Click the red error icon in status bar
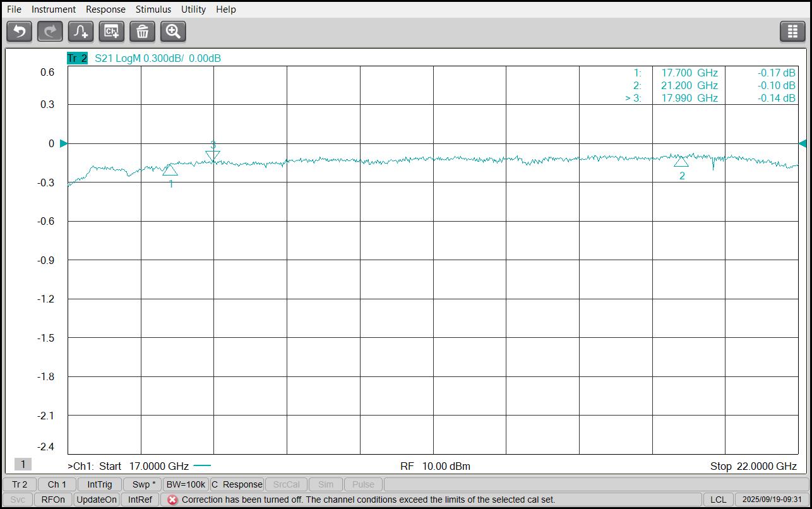Image resolution: width=812 pixels, height=509 pixels. (172, 500)
